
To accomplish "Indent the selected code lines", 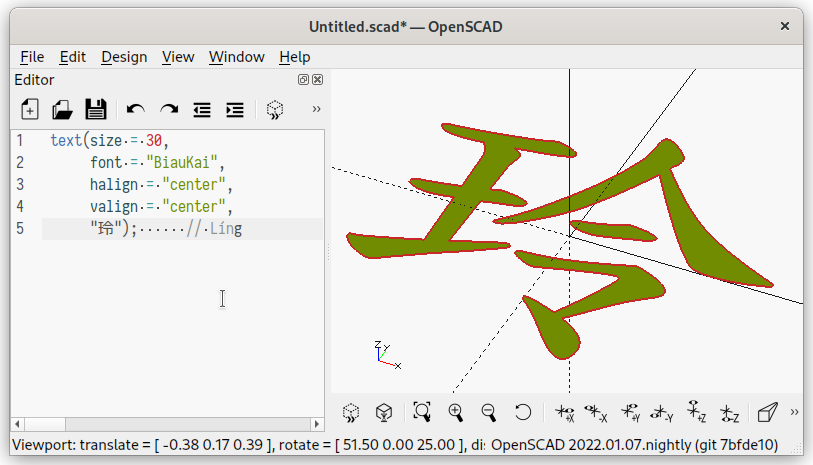I will point(235,110).
